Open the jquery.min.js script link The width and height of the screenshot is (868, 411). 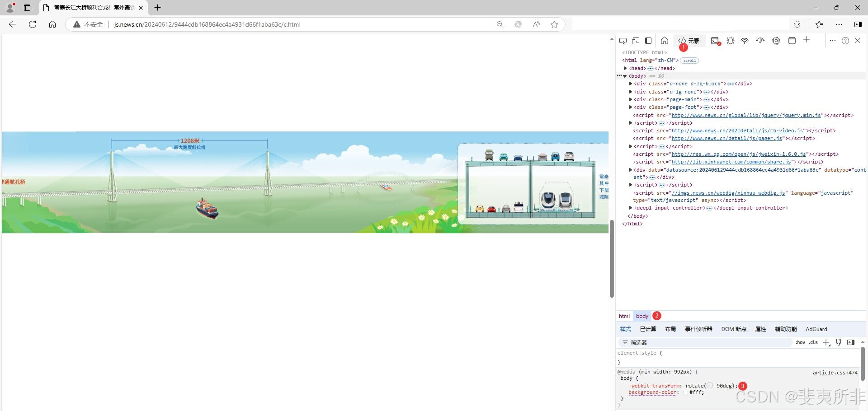pyautogui.click(x=746, y=115)
